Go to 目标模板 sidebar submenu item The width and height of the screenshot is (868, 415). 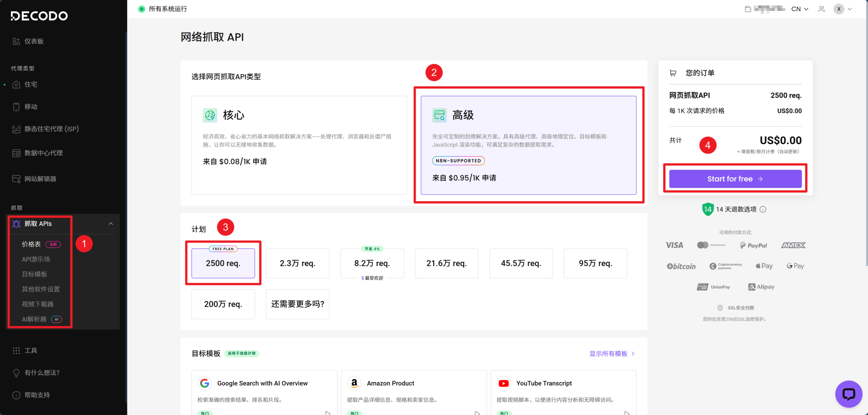(x=35, y=274)
